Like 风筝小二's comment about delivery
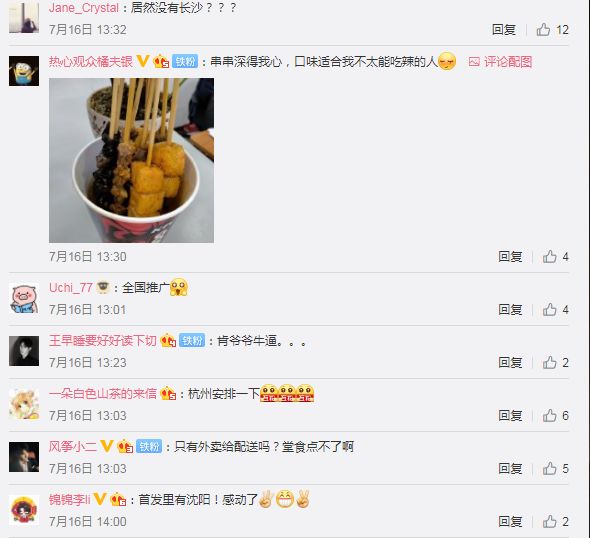Viewport: 590px width, 538px height. (x=549, y=469)
